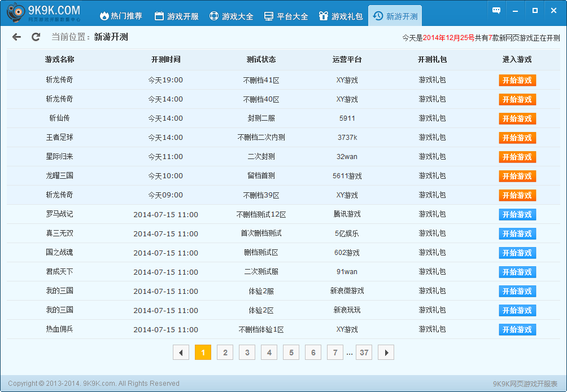Click 开始游戏 for 王者足球
567x392 pixels.
click(x=517, y=138)
